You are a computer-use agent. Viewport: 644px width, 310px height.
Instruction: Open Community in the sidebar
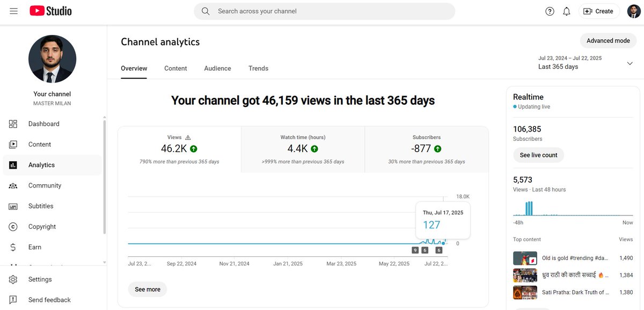point(52,185)
